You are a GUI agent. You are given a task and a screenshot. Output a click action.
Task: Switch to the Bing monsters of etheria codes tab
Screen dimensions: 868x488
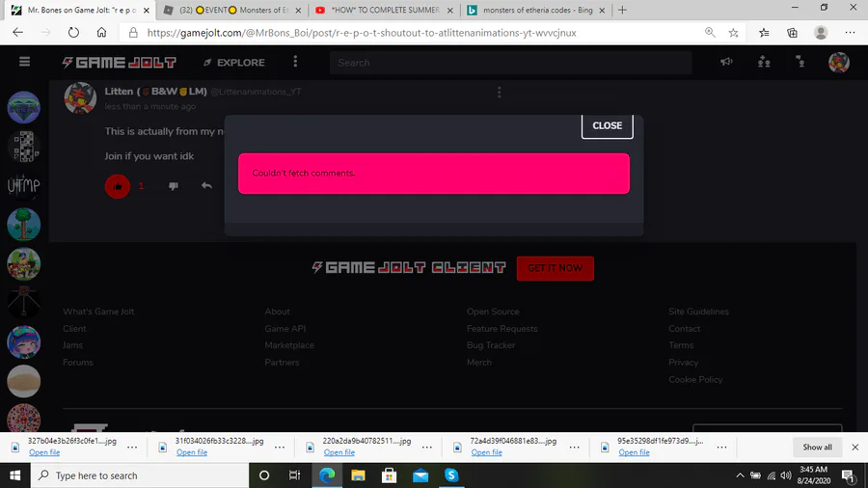tap(536, 10)
